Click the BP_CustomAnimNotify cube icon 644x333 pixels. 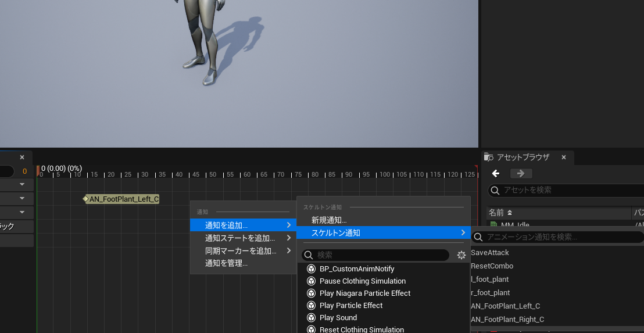(311, 269)
